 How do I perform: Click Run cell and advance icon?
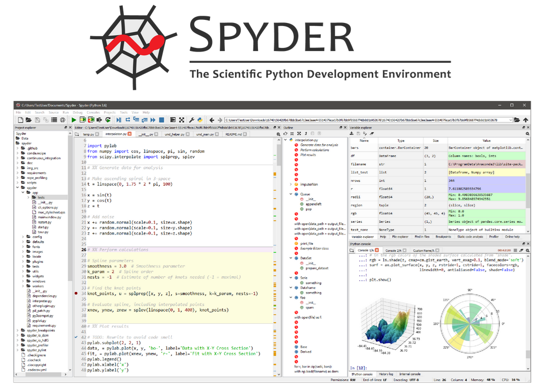pyautogui.click(x=91, y=120)
